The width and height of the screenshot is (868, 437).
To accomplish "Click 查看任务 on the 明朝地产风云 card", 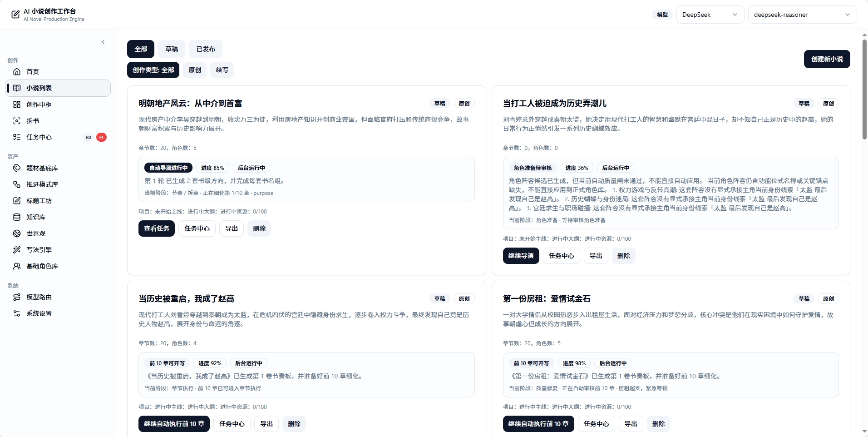I will 156,228.
